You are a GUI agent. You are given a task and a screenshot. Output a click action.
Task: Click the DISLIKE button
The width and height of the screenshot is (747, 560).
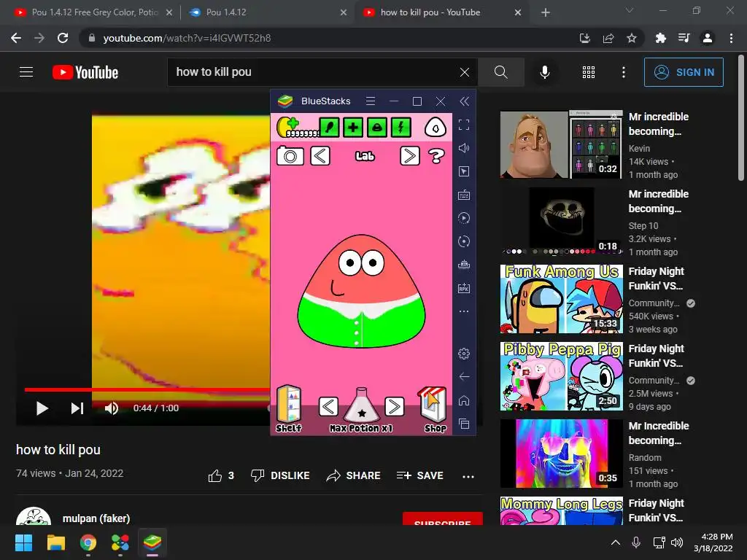pos(280,475)
